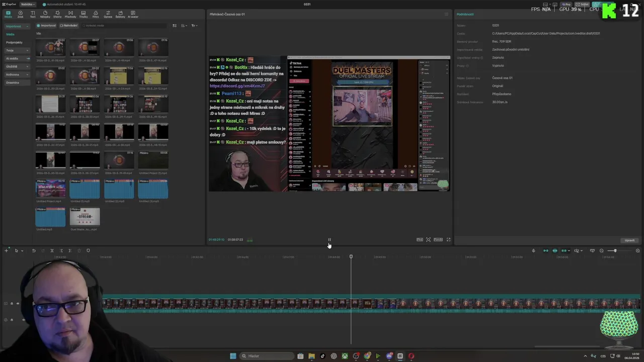Select the Untitled Project.mp4 thumbnail
The width and height of the screenshot is (644, 362).
coord(50,189)
